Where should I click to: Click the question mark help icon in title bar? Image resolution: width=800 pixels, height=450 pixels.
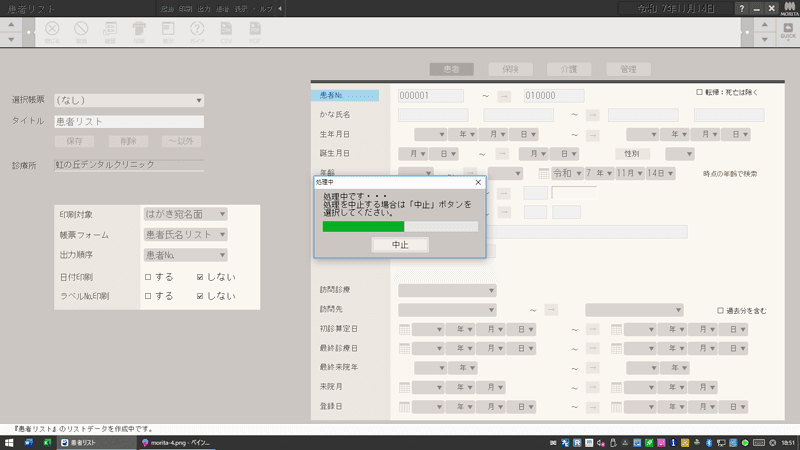[741, 8]
